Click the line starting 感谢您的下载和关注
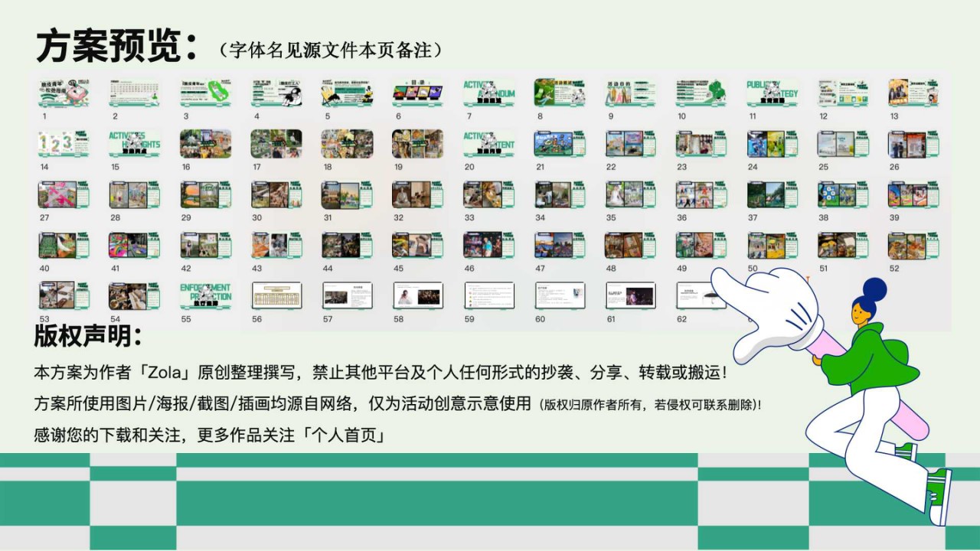This screenshot has width=980, height=551. pos(209,435)
